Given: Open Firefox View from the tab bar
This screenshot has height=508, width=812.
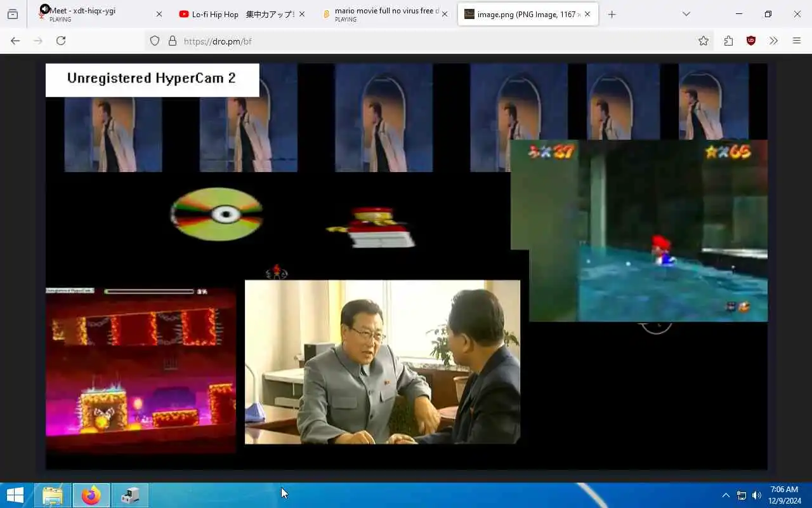Looking at the screenshot, I should point(13,14).
